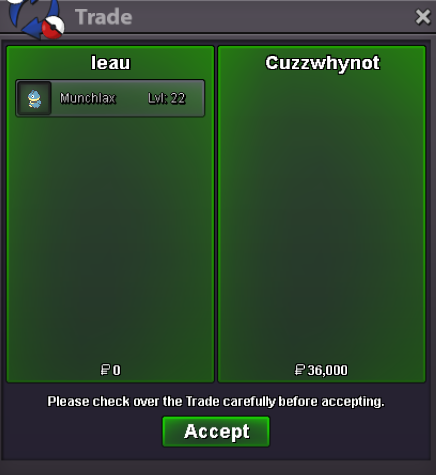
Task: Click empty area in Cuzzwhynot's offer panel
Action: coord(322,217)
